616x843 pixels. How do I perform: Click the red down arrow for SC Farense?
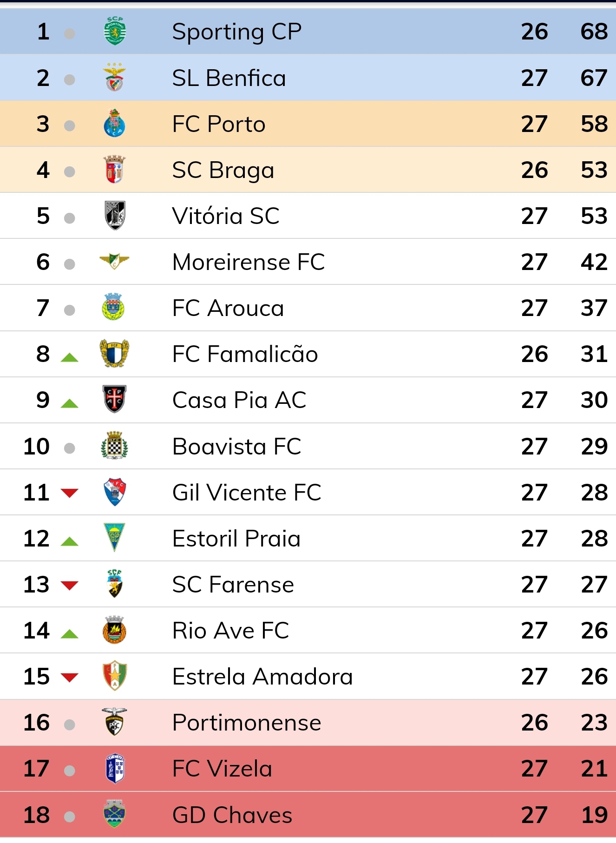pos(70,585)
